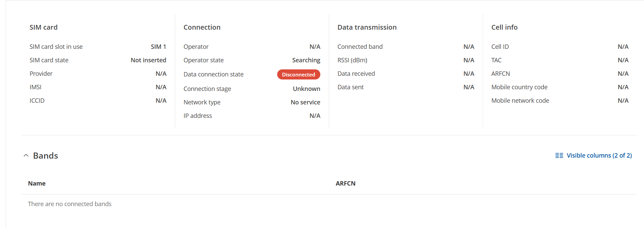The height and width of the screenshot is (228, 644).
Task: Click the IP address label
Action: 198,116
